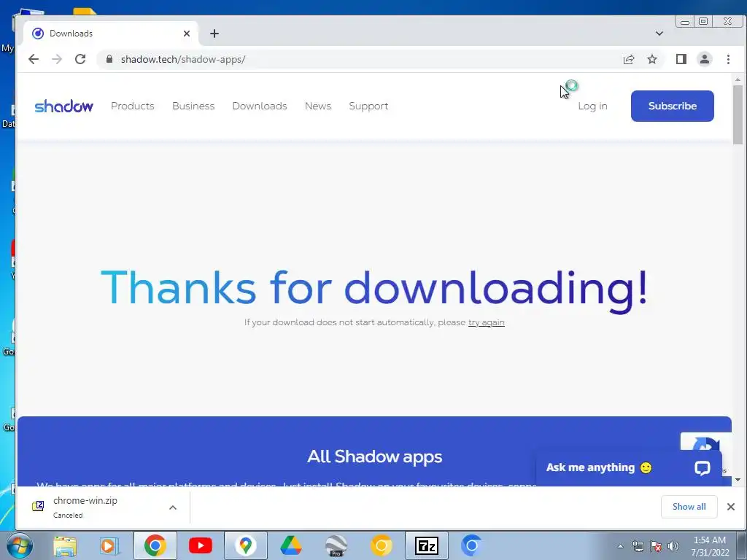Image resolution: width=747 pixels, height=560 pixels.
Task: Reload the Shadow downloads page
Action: pos(80,59)
